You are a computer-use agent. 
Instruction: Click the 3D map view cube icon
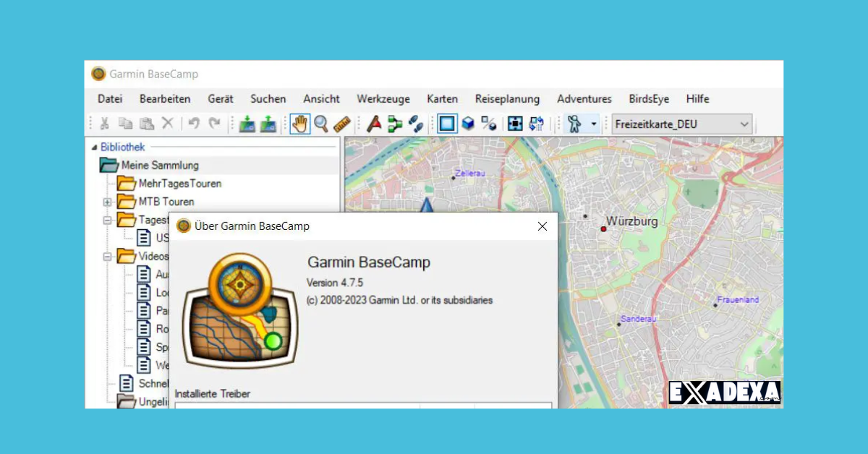(x=467, y=124)
